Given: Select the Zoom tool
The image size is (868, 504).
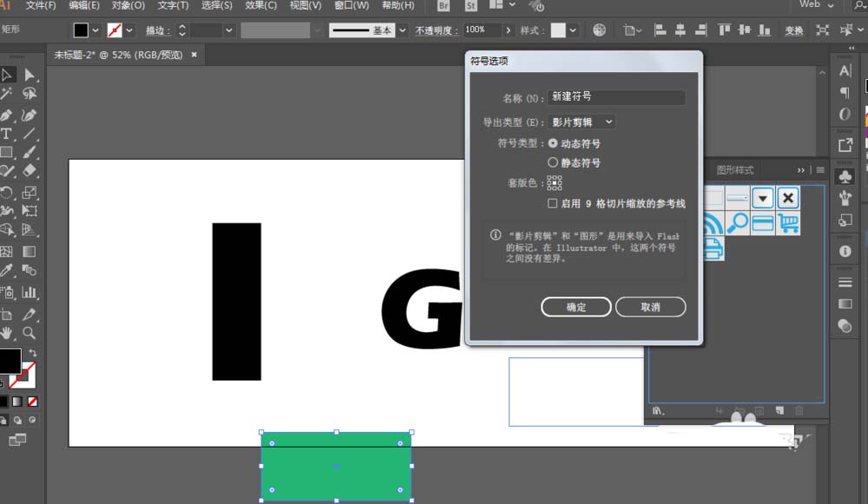Looking at the screenshot, I should point(30,333).
